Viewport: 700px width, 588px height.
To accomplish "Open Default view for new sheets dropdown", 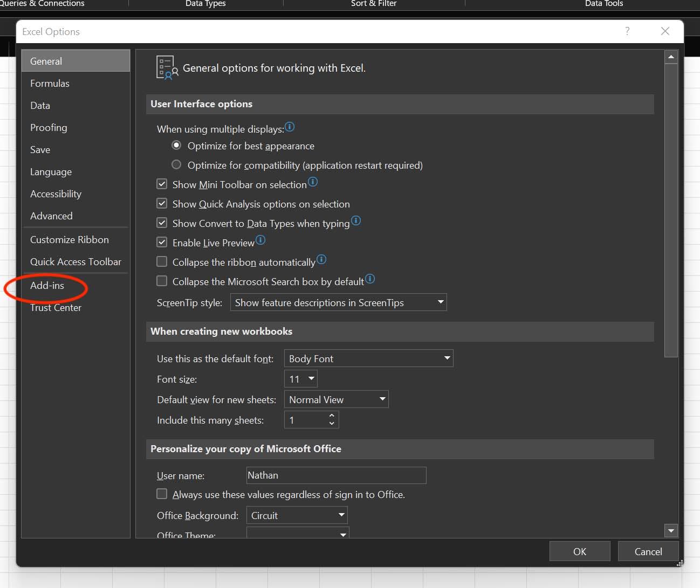I will point(336,399).
